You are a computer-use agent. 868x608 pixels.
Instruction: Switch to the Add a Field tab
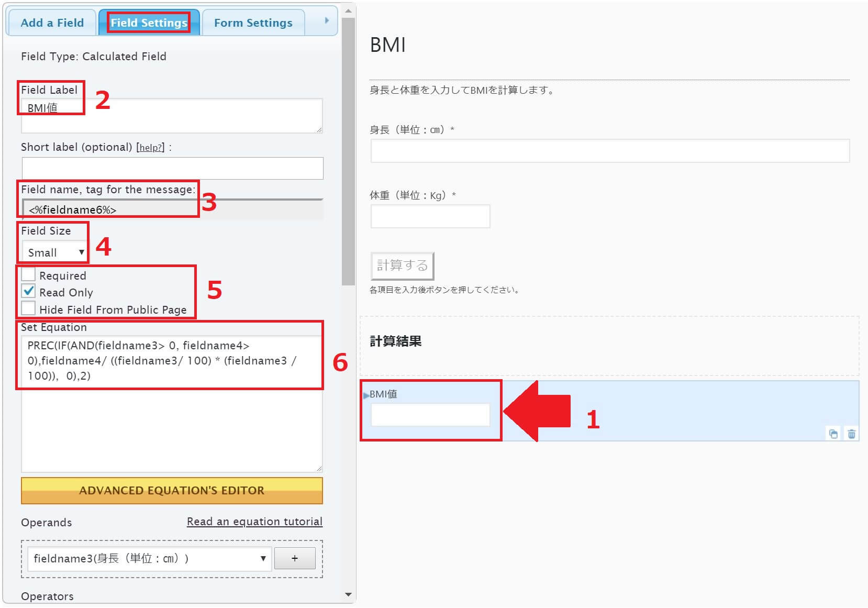click(x=51, y=23)
